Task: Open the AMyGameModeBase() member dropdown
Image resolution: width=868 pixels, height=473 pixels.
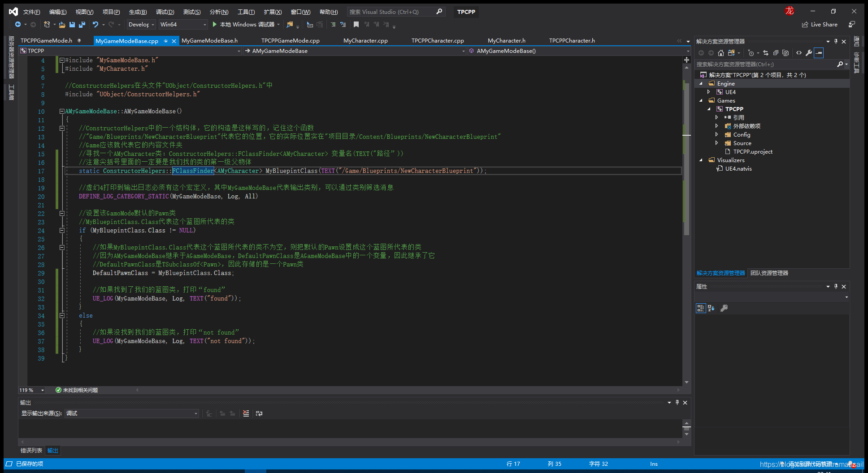Action: tap(578, 51)
